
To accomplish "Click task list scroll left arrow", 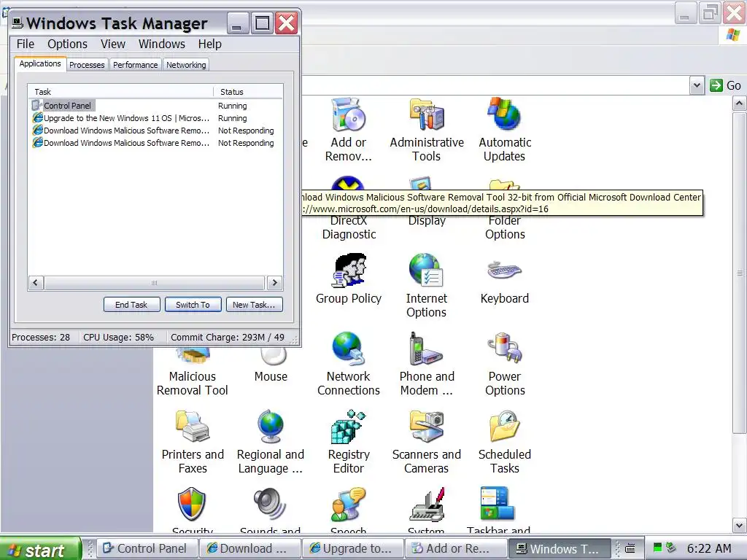I will tap(36, 283).
